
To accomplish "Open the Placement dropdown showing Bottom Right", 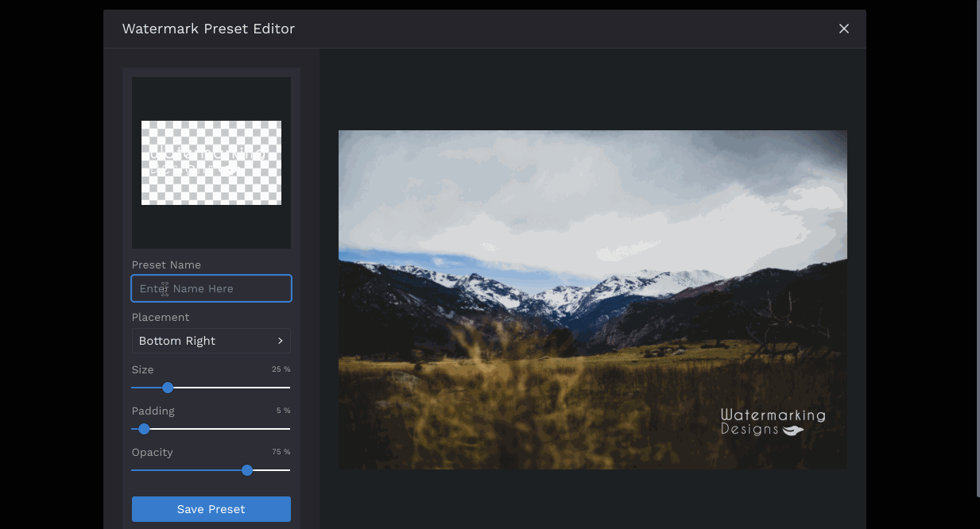I will (211, 341).
